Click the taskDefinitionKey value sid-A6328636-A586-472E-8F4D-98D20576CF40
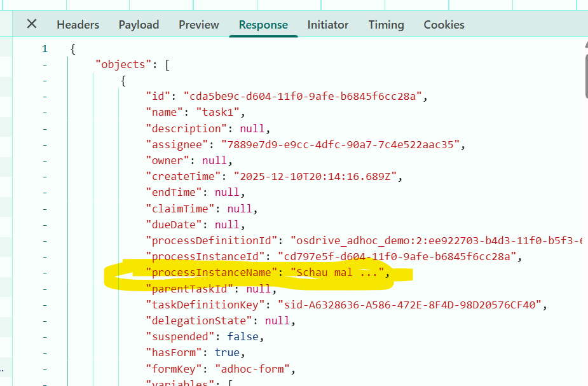The image size is (588, 386). tap(410, 305)
